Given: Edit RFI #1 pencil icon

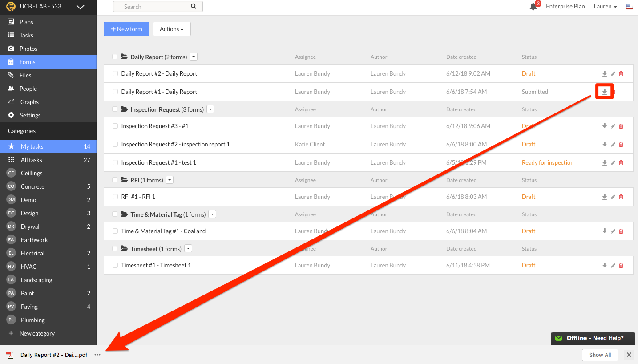Looking at the screenshot, I should pos(613,197).
